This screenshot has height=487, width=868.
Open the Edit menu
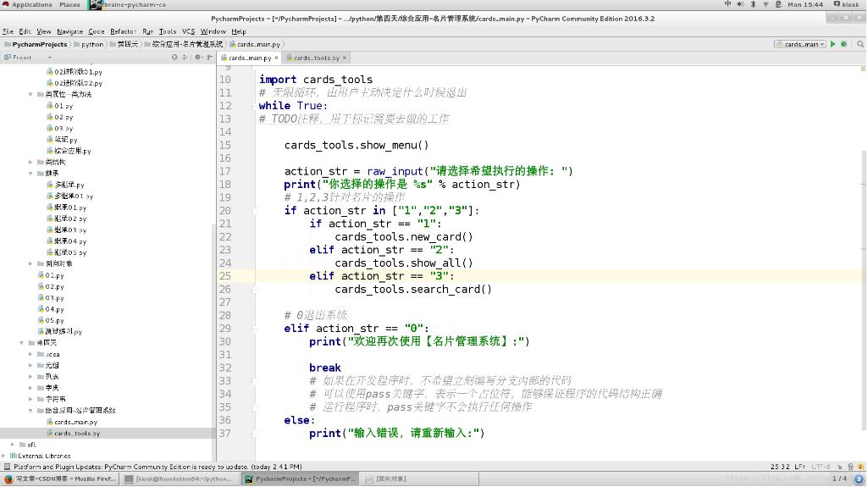(x=25, y=31)
